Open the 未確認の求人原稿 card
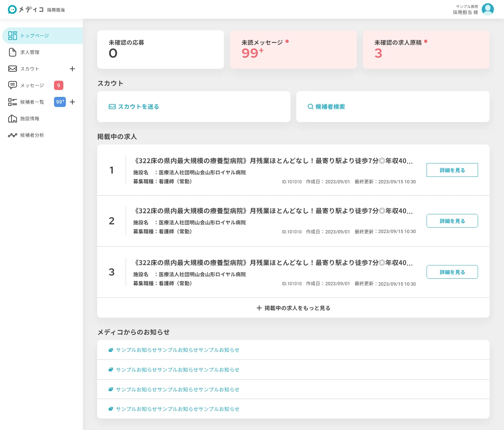Image resolution: width=504 pixels, height=430 pixels. click(x=426, y=49)
